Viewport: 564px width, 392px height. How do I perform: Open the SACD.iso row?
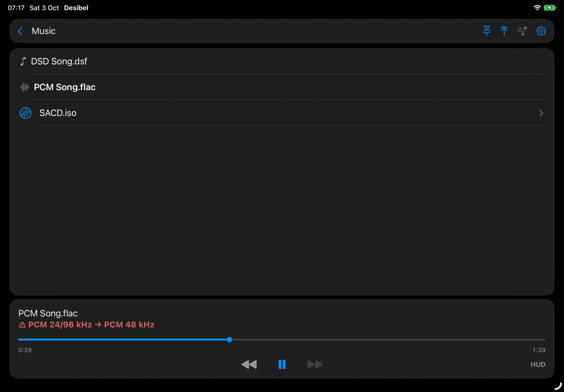pos(282,113)
